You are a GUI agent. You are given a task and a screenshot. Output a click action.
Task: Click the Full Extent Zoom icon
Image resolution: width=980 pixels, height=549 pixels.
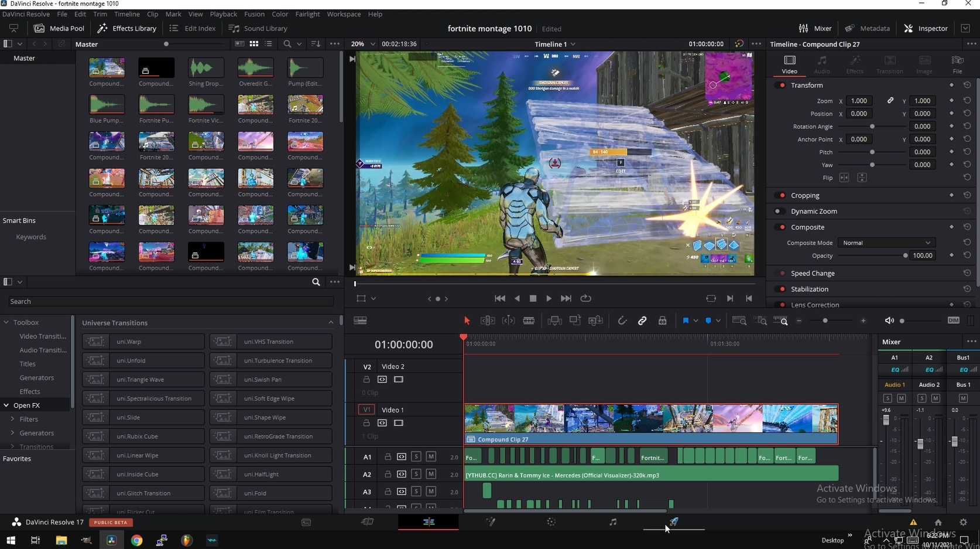click(x=739, y=320)
